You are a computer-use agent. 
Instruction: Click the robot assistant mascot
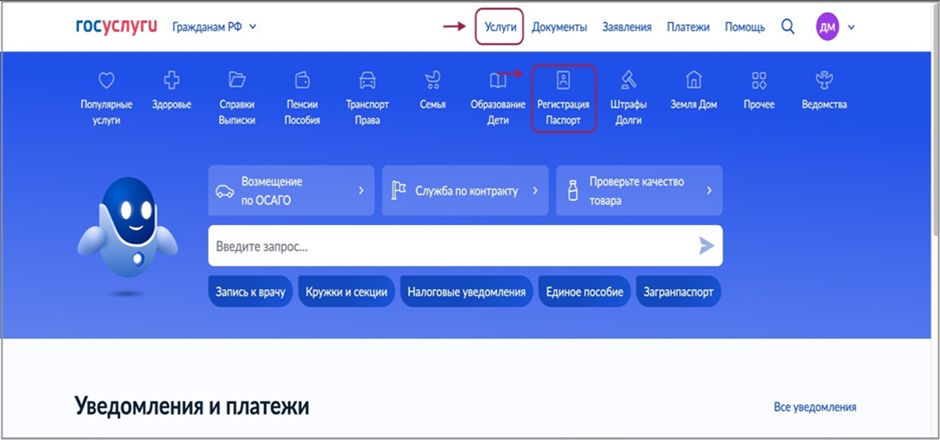tap(127, 236)
